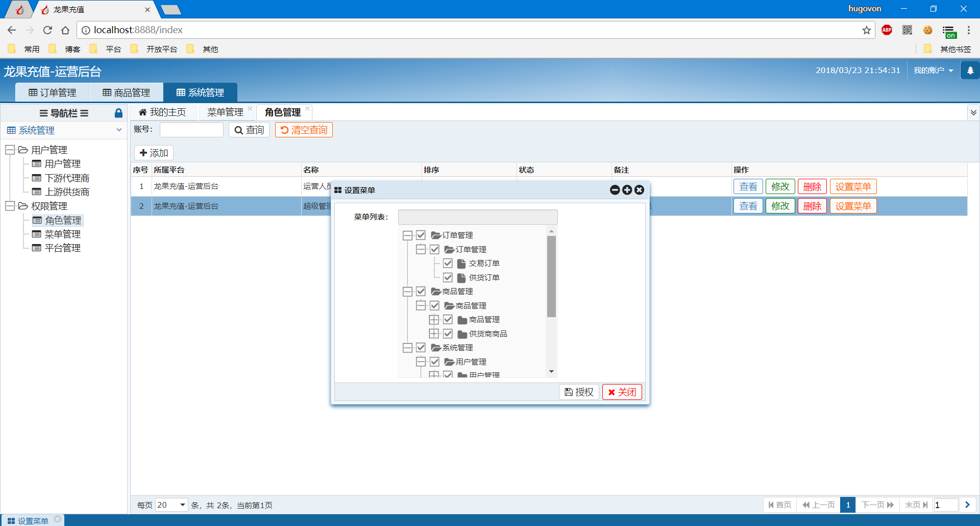Click the down arrow of dialog tree scrollbar
This screenshot has height=526, width=980.
551,372
